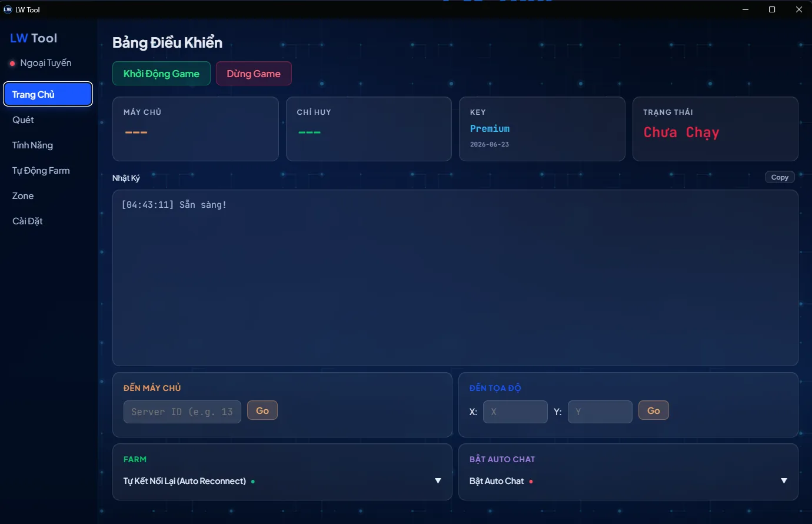Click the Bảng Điều Khiển heading
This screenshot has width=812, height=524.
point(168,42)
